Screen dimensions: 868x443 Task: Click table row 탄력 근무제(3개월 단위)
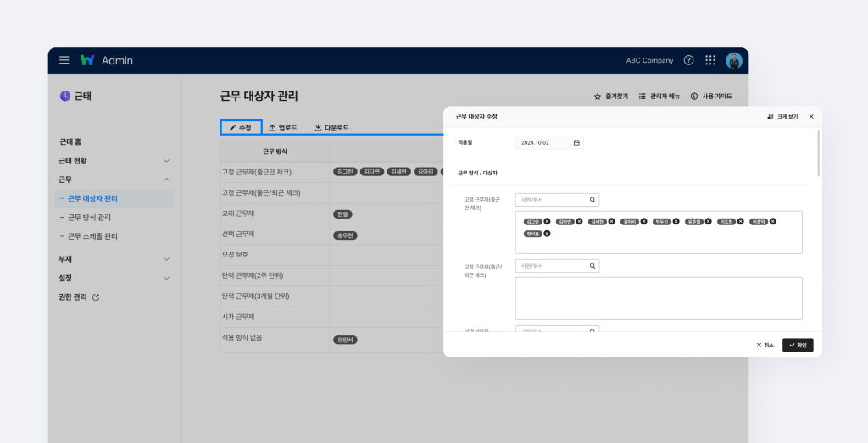coord(332,296)
